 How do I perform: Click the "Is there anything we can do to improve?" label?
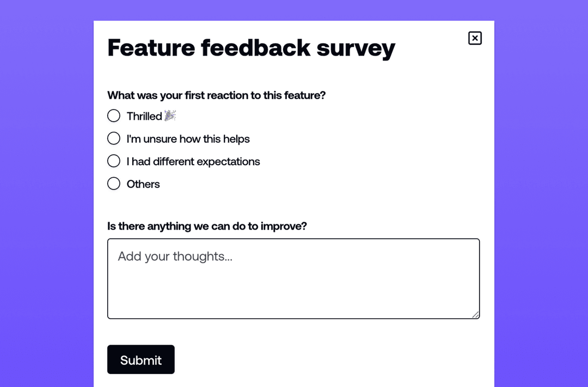[x=207, y=226]
